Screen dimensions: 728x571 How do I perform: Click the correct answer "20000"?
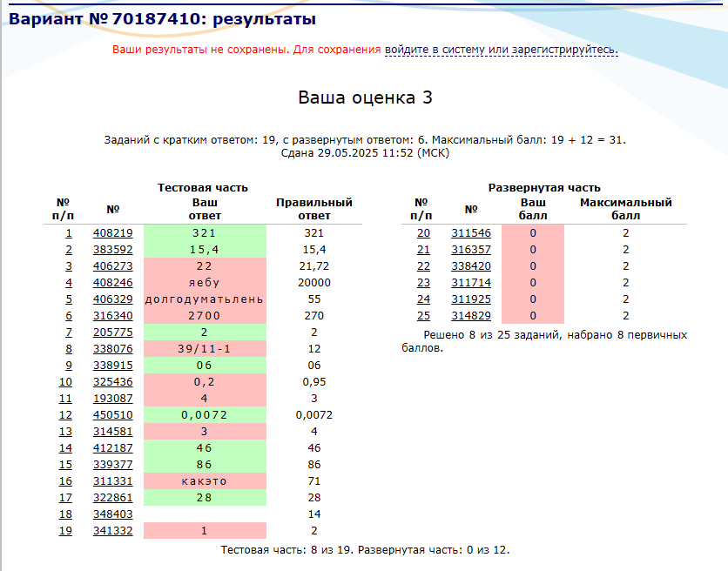[314, 283]
